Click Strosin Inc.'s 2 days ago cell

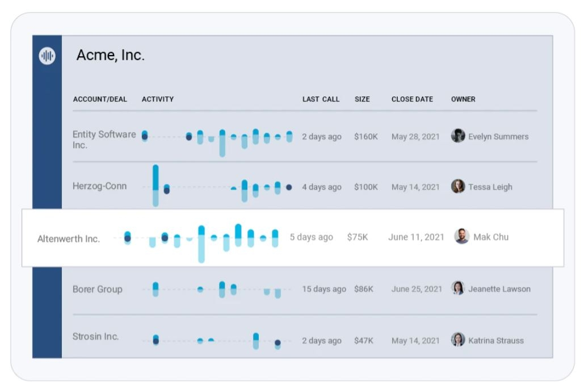click(x=322, y=340)
